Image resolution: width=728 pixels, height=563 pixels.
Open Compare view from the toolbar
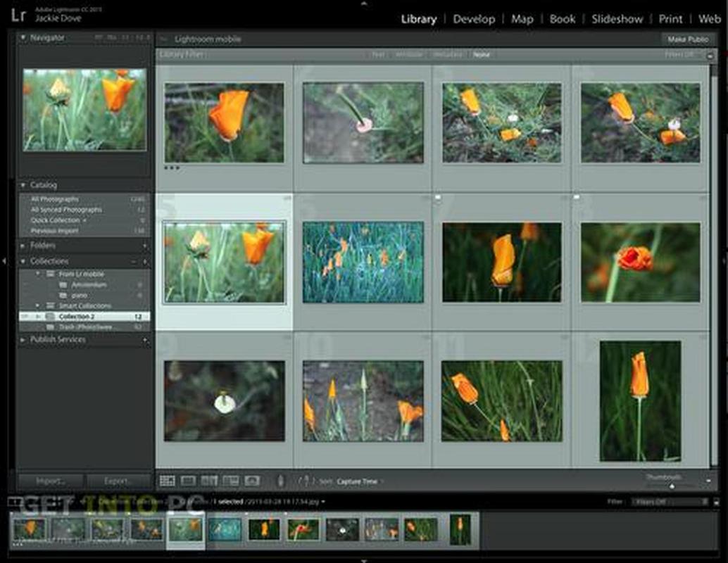pyautogui.click(x=209, y=481)
